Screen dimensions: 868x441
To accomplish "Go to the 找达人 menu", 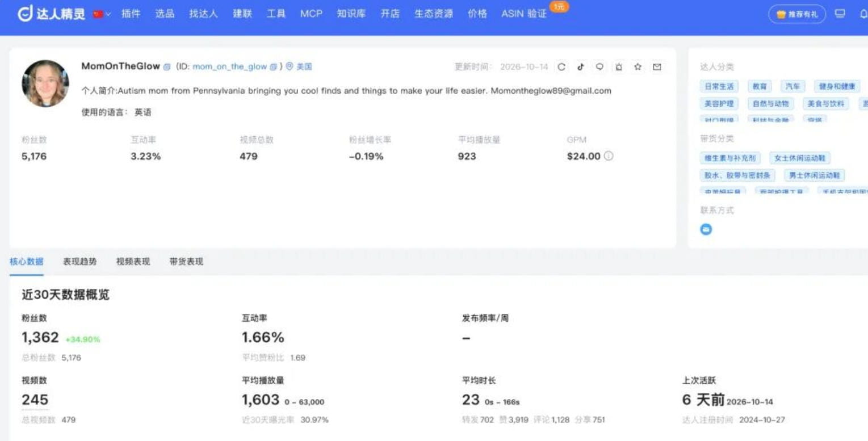I will 203,14.
